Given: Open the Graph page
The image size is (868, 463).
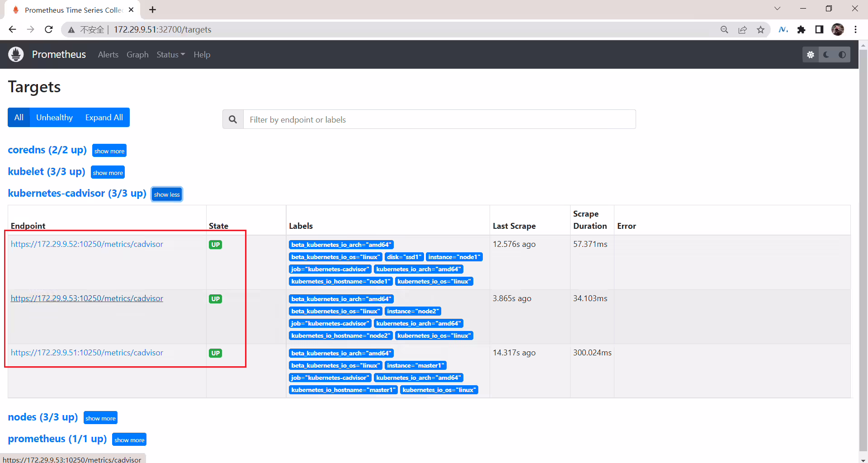Looking at the screenshot, I should click(x=137, y=55).
